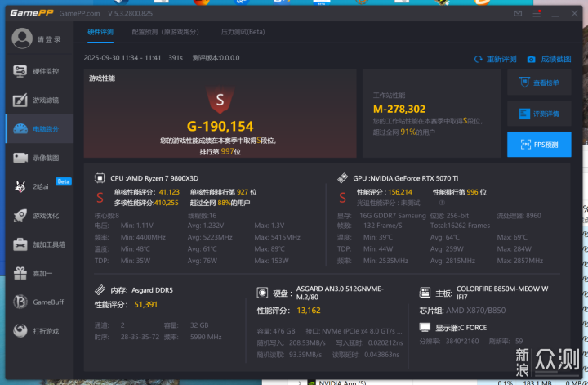Image resolution: width=588 pixels, height=385 pixels.
Task: Click the info icon beside 光追性能评分
Action: [442, 203]
